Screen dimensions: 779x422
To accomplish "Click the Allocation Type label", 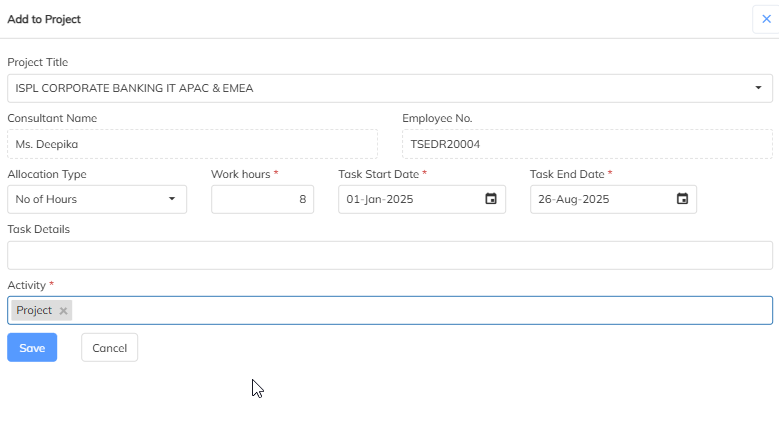I will [x=47, y=174].
